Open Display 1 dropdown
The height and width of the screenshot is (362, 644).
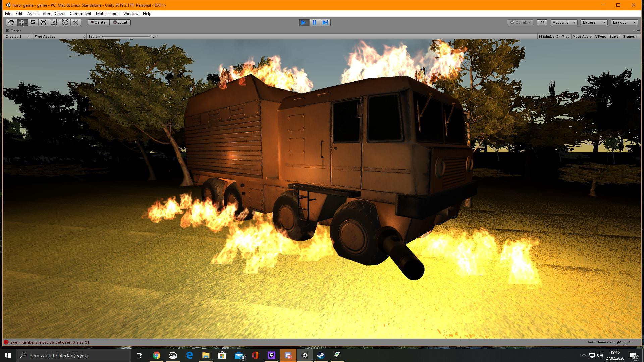[17, 36]
